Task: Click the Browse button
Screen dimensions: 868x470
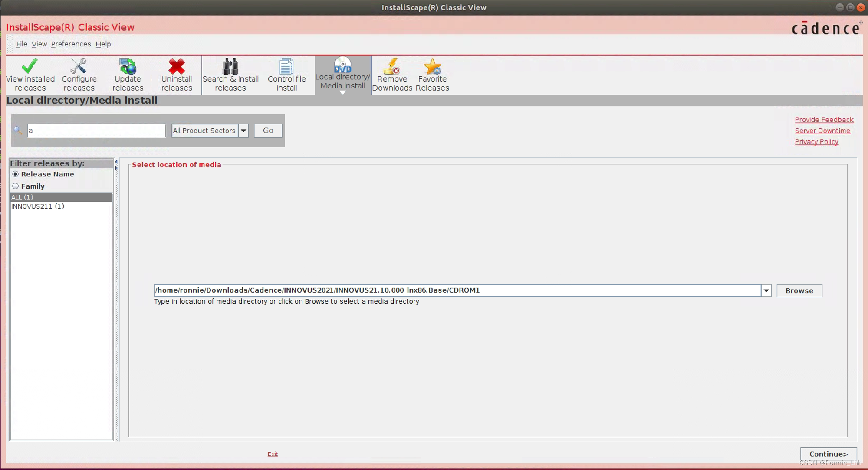Action: coord(799,290)
